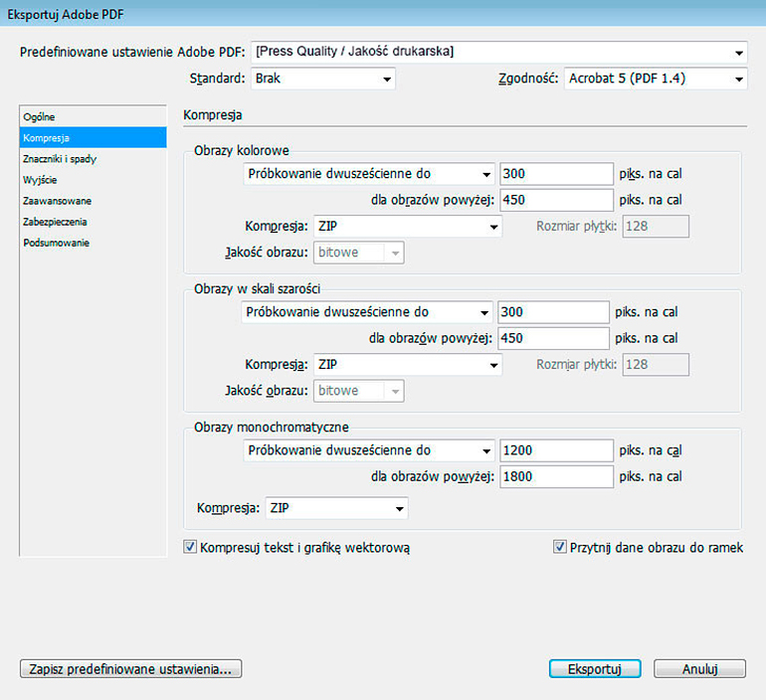The width and height of the screenshot is (766, 700).
Task: Click color images Rozmiar płytki field
Action: pyautogui.click(x=656, y=227)
